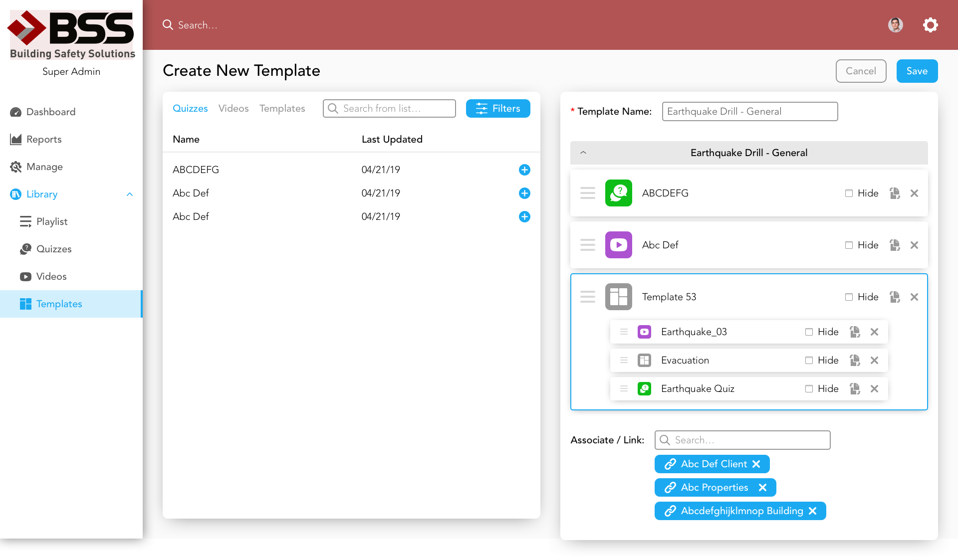Image resolution: width=958 pixels, height=560 pixels.
Task: Open Reports in the sidebar
Action: [44, 140]
